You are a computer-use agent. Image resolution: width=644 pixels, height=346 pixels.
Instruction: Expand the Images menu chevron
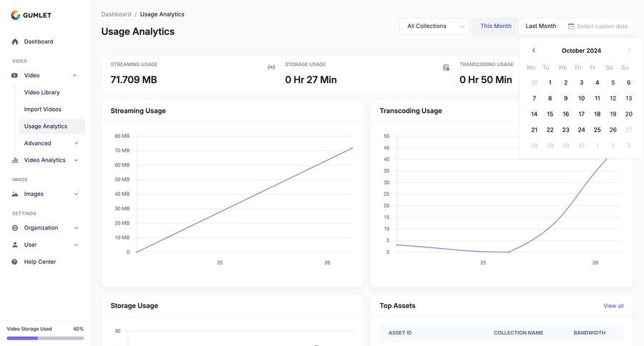[76, 194]
